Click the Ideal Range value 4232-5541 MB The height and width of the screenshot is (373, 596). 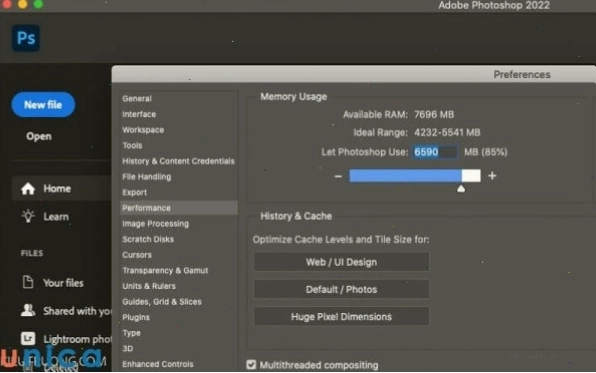tap(447, 132)
